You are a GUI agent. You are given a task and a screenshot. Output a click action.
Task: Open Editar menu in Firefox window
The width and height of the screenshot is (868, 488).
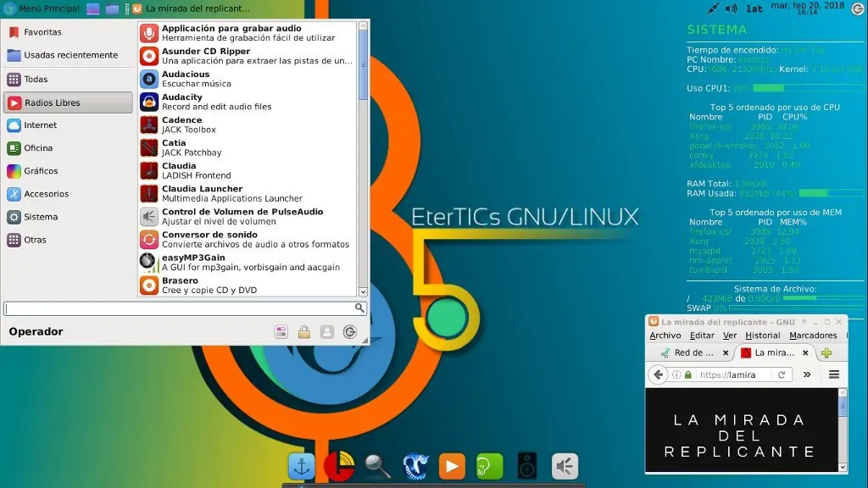tap(702, 335)
